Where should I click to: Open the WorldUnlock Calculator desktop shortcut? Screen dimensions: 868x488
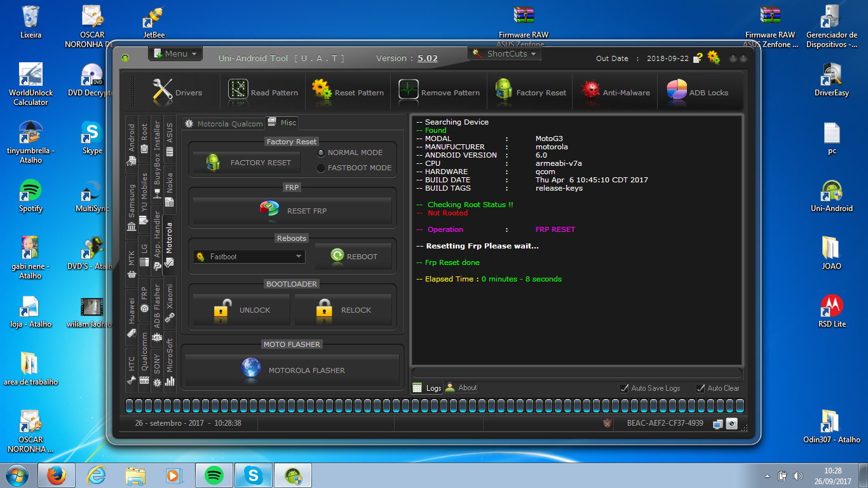[x=31, y=85]
